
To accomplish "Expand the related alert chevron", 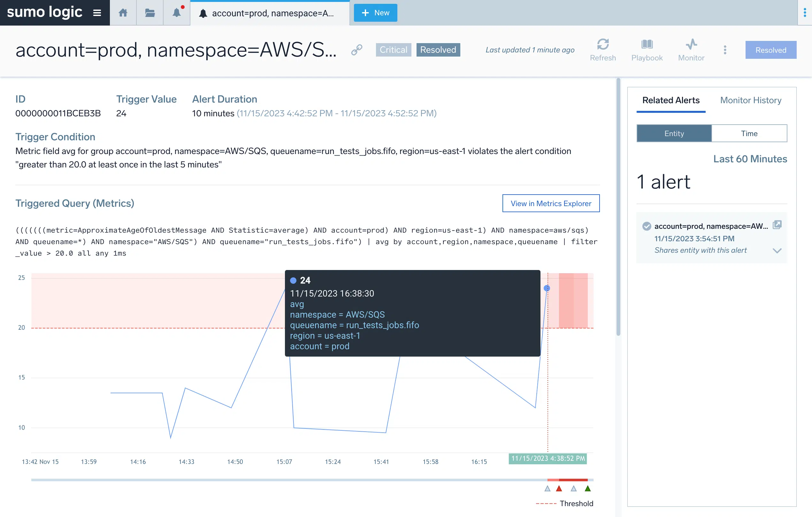I will (x=777, y=251).
